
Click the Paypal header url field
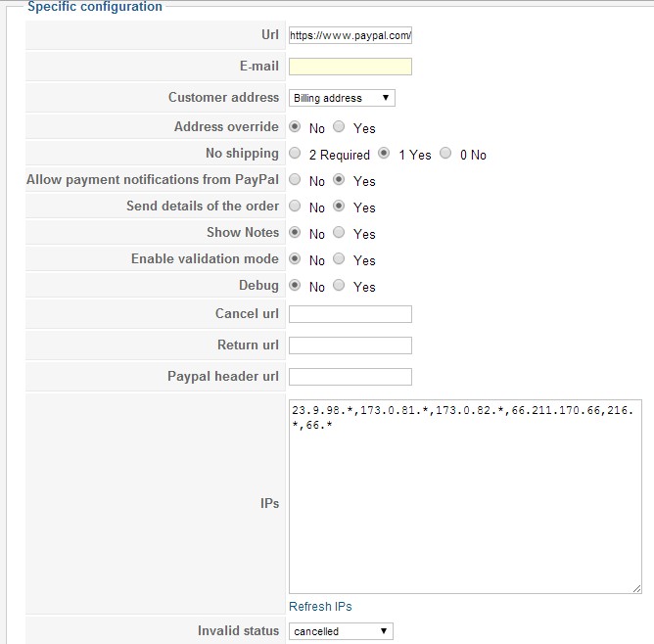pos(350,377)
